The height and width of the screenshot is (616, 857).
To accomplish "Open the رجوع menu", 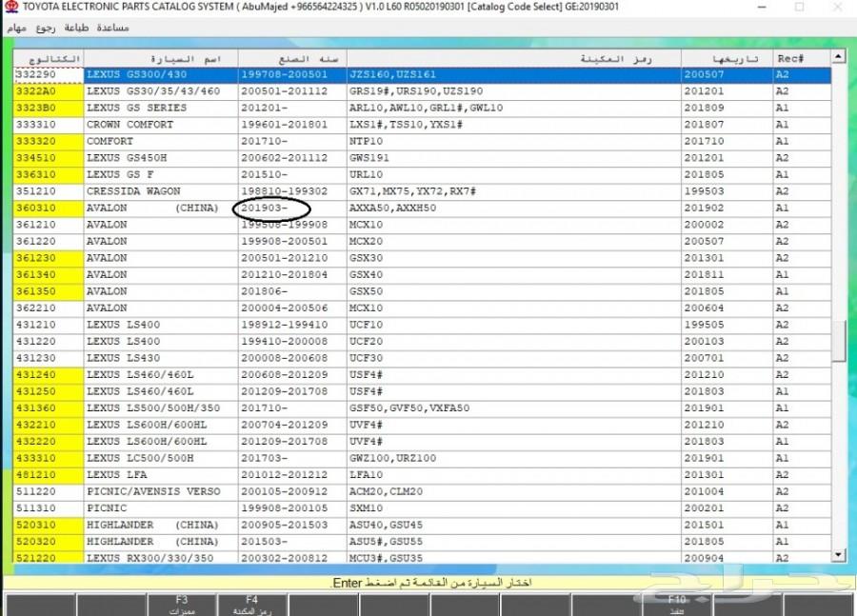I will click(x=46, y=28).
